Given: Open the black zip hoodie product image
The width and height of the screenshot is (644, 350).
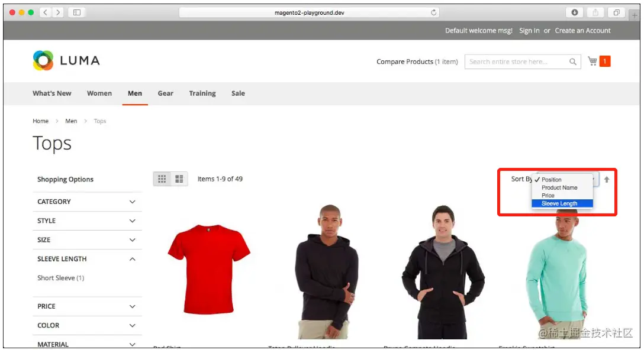Looking at the screenshot, I should (x=443, y=271).
